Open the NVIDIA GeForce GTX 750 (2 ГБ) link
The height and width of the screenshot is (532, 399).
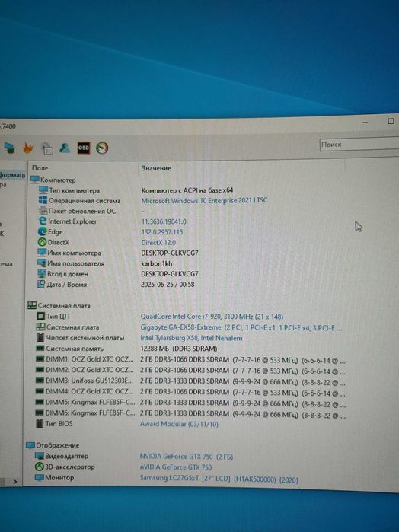[x=187, y=457]
